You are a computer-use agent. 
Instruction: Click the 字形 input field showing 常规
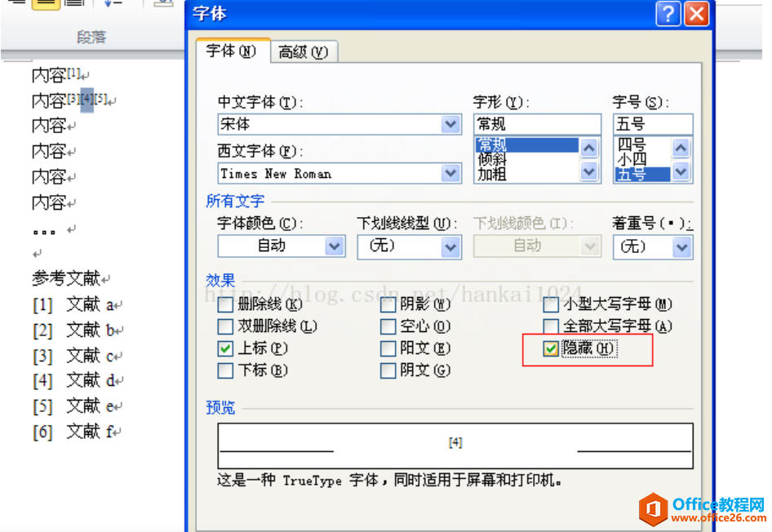[537, 124]
